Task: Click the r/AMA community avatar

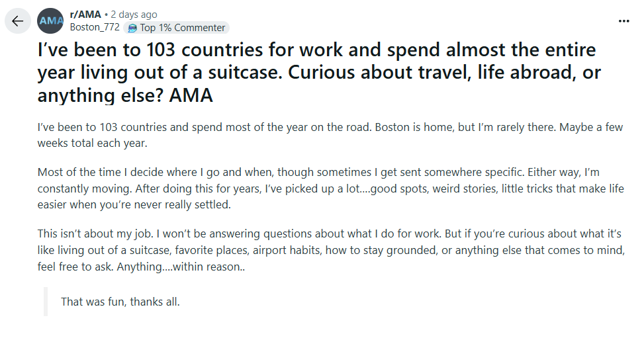Action: click(x=50, y=21)
